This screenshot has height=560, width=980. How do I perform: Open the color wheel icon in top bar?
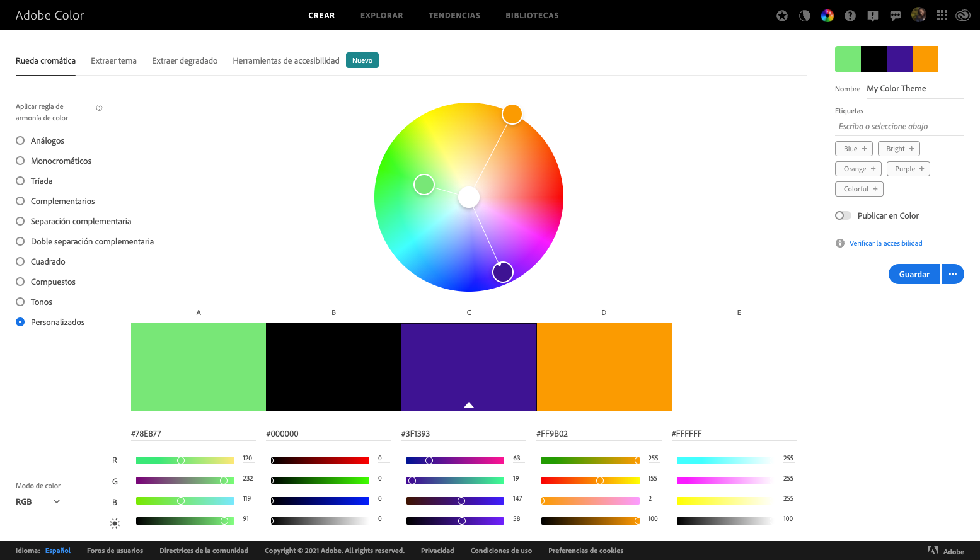click(x=827, y=15)
